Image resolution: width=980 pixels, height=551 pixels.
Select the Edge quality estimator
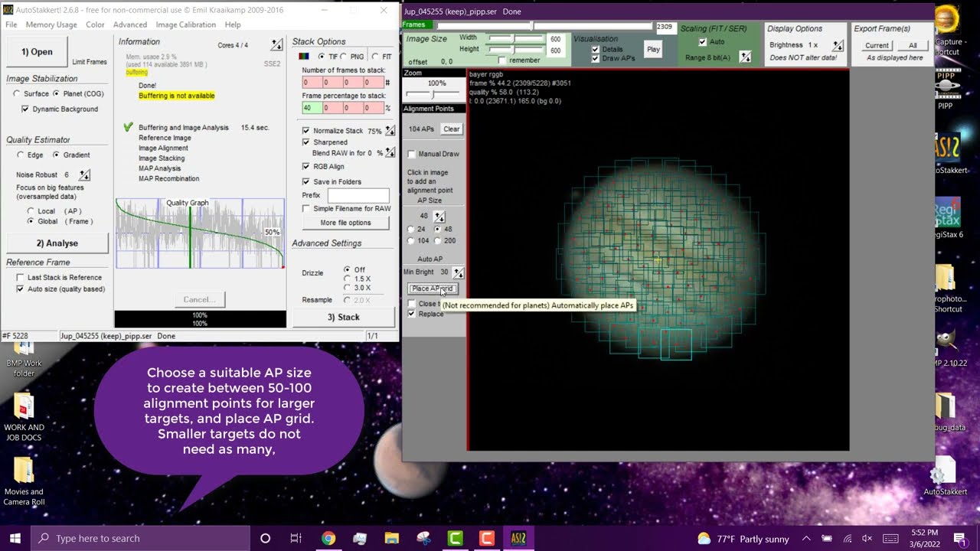(21, 155)
